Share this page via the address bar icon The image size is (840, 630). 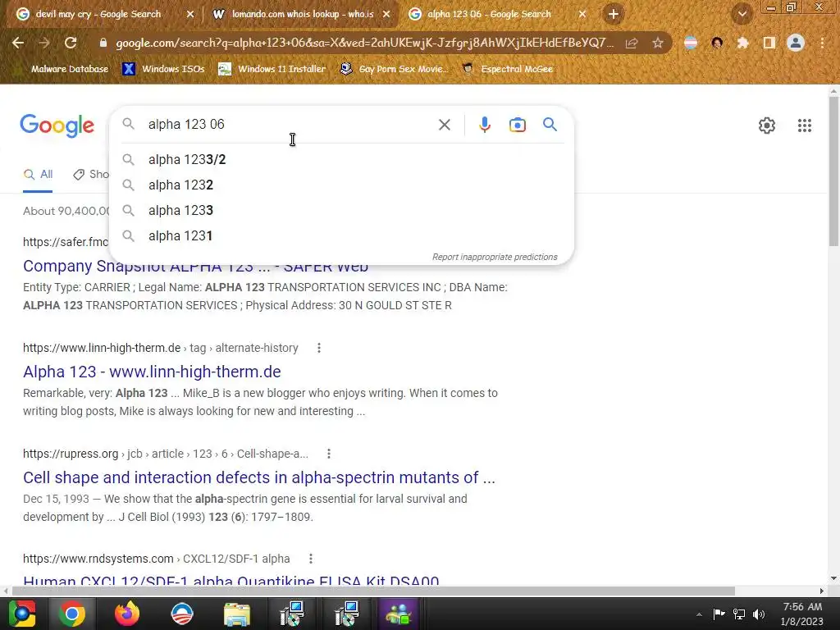(632, 43)
